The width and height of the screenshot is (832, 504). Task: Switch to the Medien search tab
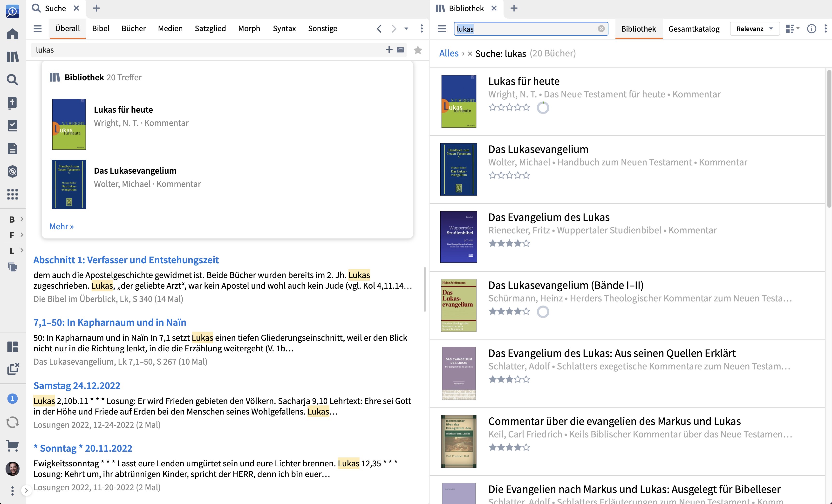point(170,29)
